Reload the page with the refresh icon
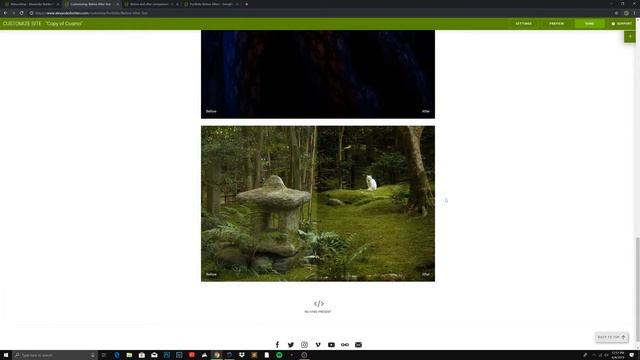 [21, 13]
